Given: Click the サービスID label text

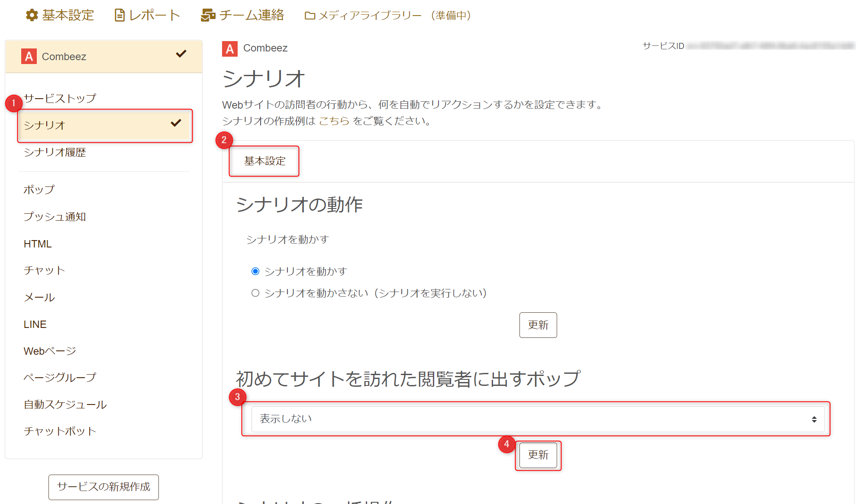Looking at the screenshot, I should coord(663,46).
